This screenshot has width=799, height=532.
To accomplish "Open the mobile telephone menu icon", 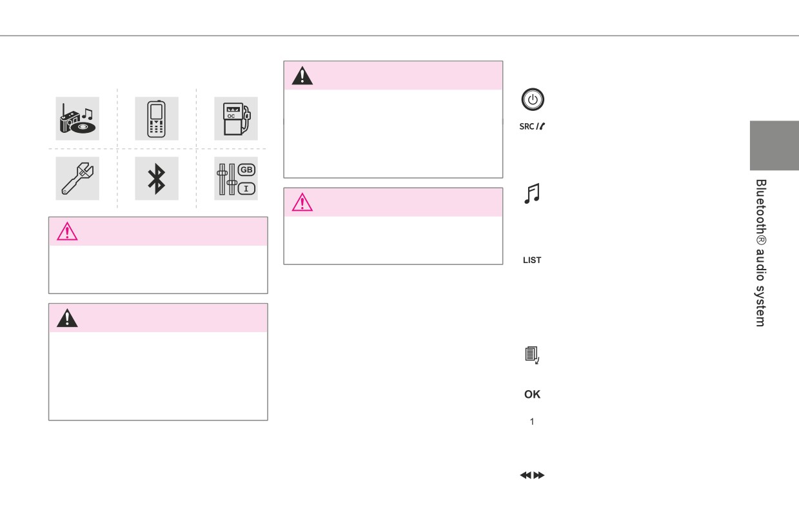I will click(157, 119).
